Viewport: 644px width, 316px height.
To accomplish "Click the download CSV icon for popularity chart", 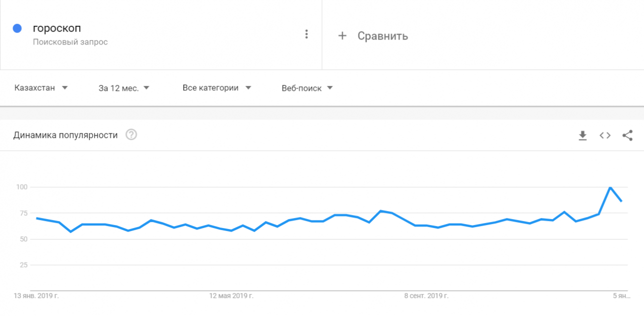I will 582,135.
